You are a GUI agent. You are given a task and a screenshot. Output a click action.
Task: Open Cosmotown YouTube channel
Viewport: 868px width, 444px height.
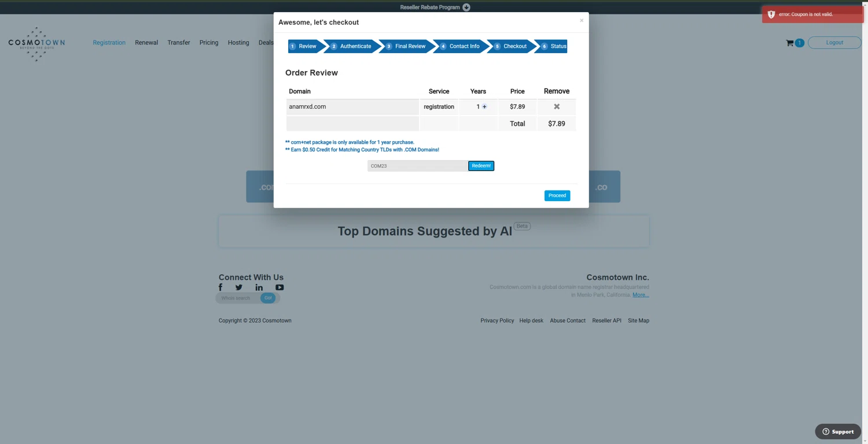[279, 287]
